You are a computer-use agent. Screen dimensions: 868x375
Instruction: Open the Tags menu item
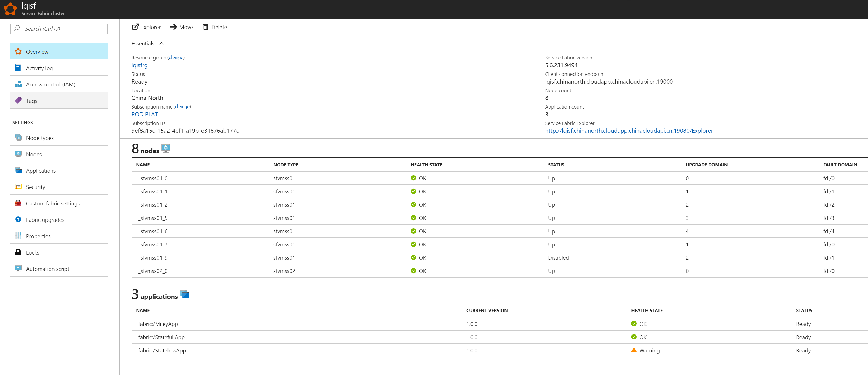pyautogui.click(x=31, y=101)
